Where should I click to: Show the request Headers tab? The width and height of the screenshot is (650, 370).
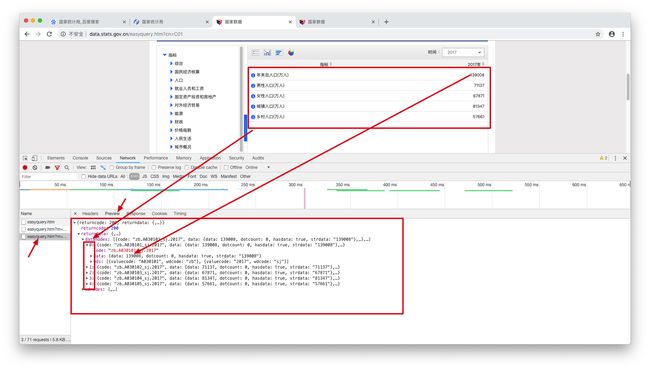coord(90,213)
